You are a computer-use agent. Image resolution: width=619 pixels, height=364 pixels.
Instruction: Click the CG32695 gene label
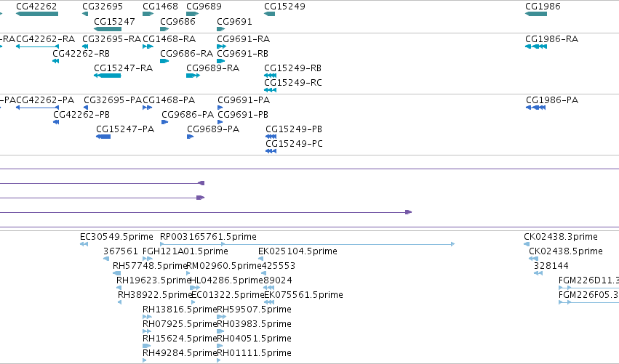tap(103, 7)
